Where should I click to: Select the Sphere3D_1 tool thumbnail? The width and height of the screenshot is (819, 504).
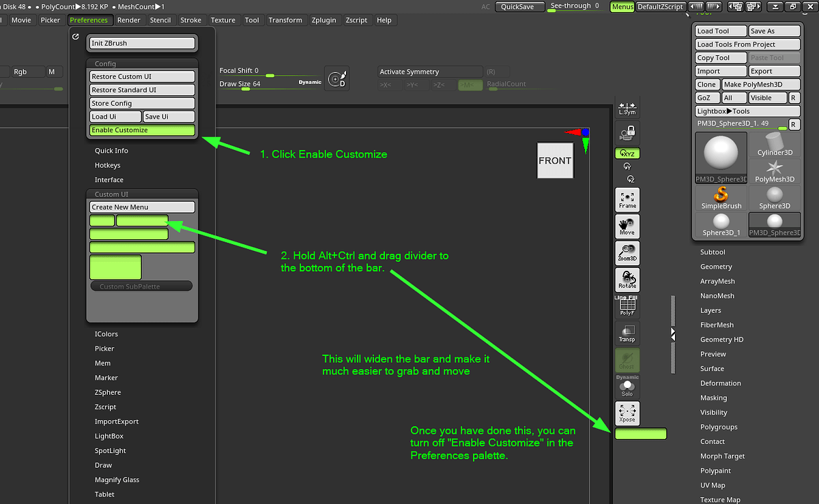click(721, 224)
